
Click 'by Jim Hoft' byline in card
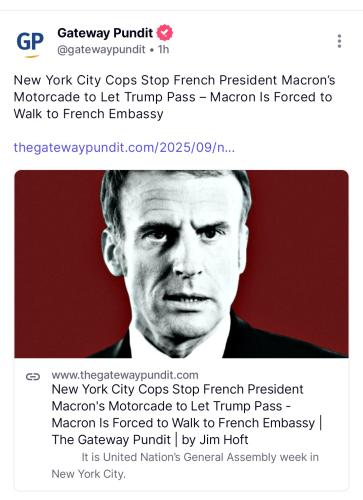215,440
